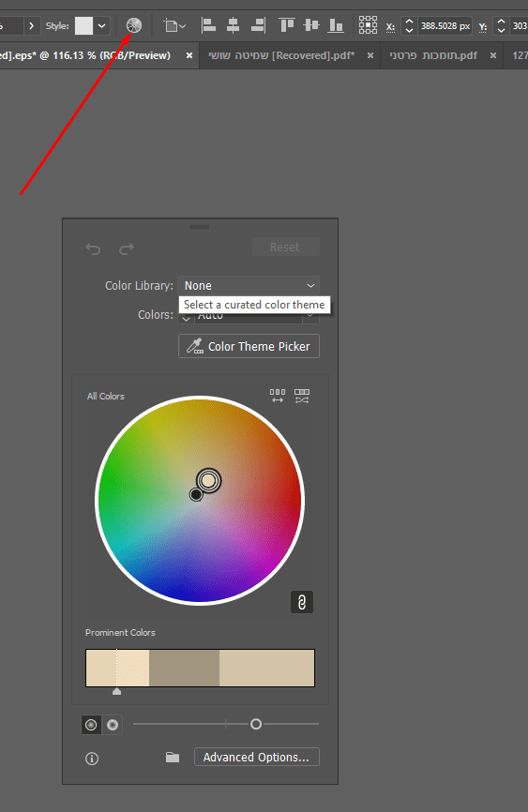This screenshot has height=812, width=528.
Task: Open the Color Library dropdown
Action: click(x=249, y=286)
